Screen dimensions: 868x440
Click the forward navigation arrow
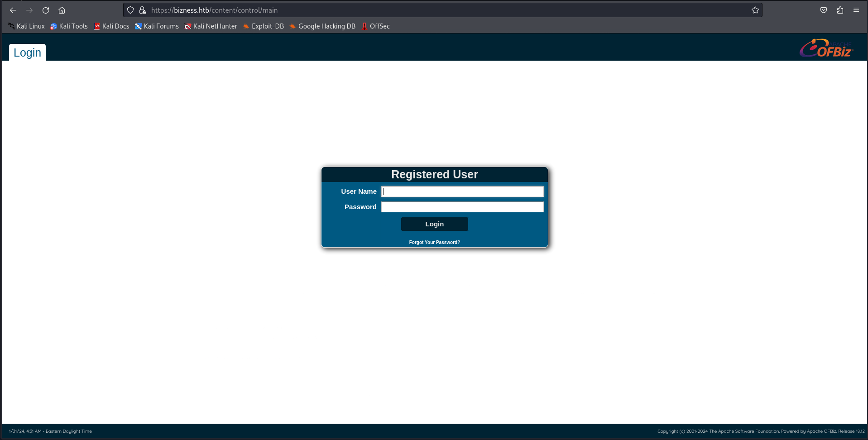[x=29, y=10]
